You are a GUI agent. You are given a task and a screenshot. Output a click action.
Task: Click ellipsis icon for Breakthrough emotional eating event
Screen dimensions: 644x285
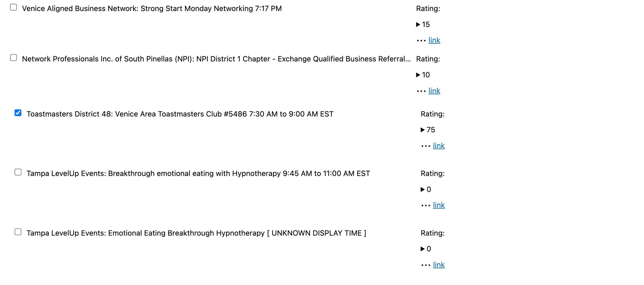pyautogui.click(x=426, y=206)
